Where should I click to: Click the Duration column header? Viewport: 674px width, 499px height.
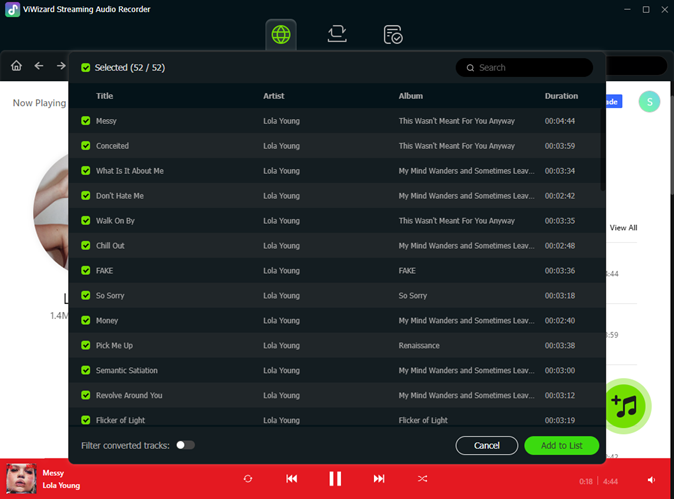[561, 96]
